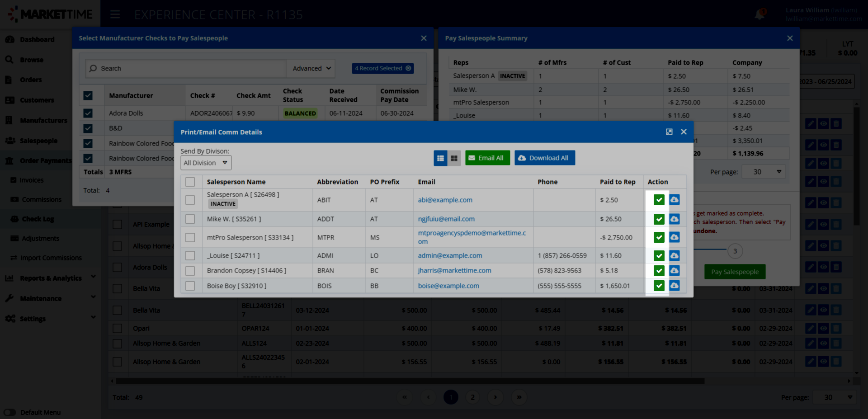Open the abi@example.com email link
This screenshot has width=868, height=419.
click(x=445, y=200)
